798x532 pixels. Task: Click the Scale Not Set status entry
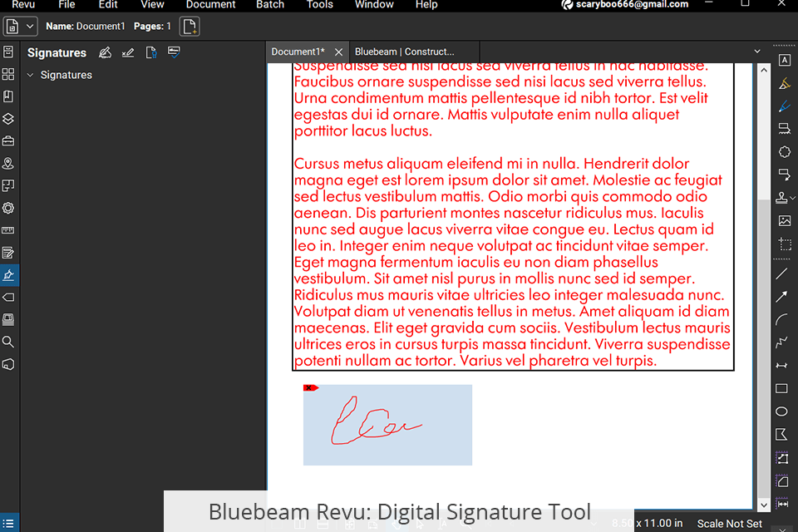pos(729,524)
